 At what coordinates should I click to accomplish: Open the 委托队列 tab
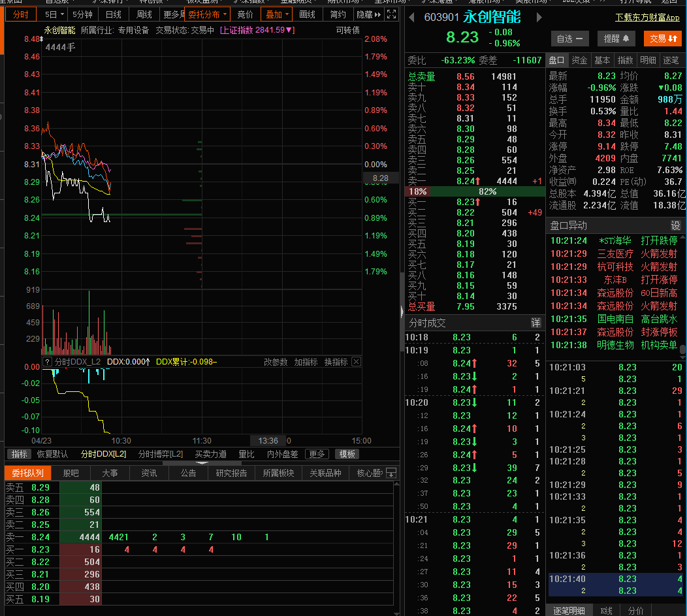(x=27, y=473)
